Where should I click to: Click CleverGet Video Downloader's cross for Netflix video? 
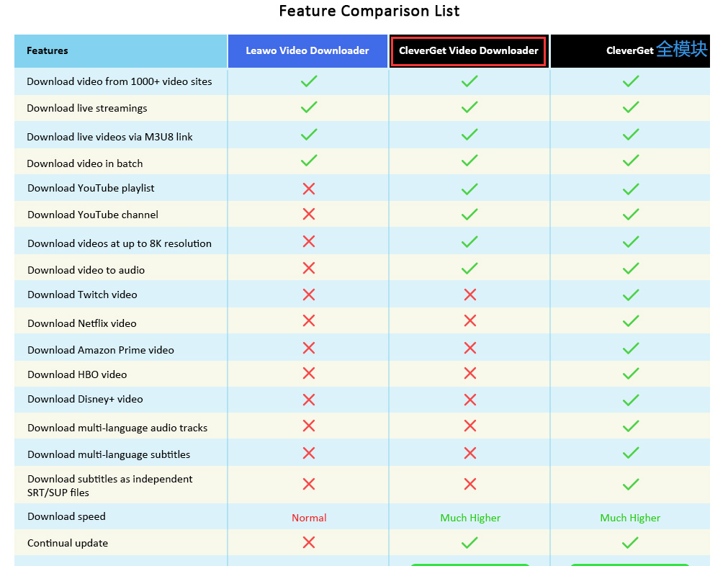point(470,321)
